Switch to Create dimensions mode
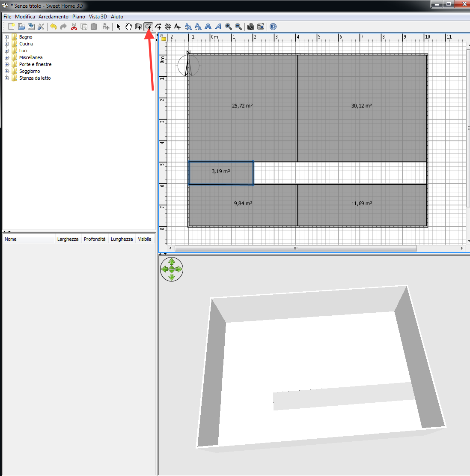Screen dimensions: 470x476 coord(168,27)
